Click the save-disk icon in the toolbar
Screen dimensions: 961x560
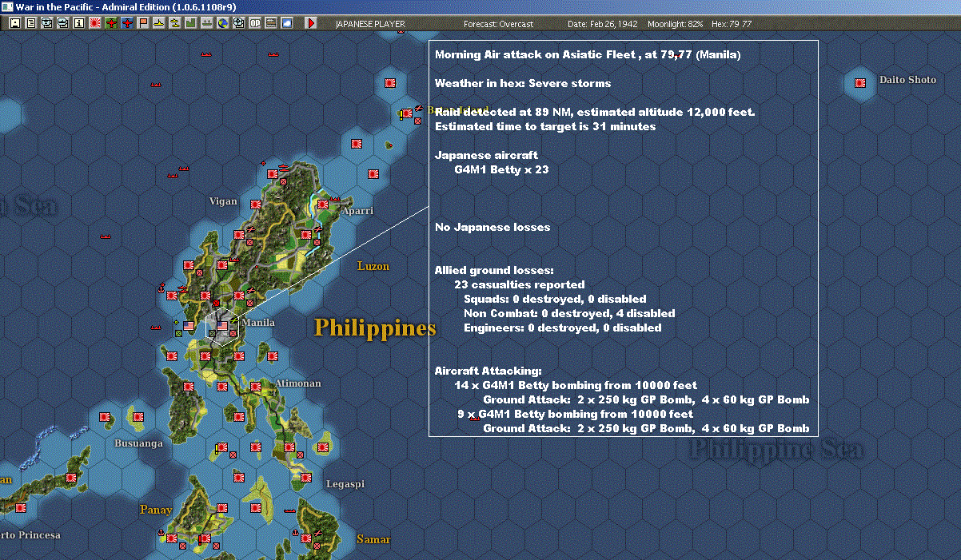tap(14, 23)
